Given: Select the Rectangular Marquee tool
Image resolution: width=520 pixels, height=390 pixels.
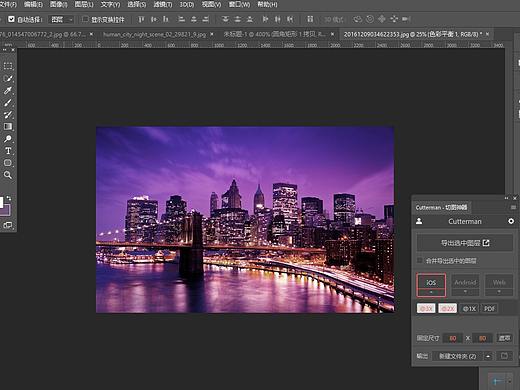Looking at the screenshot, I should [x=8, y=66].
